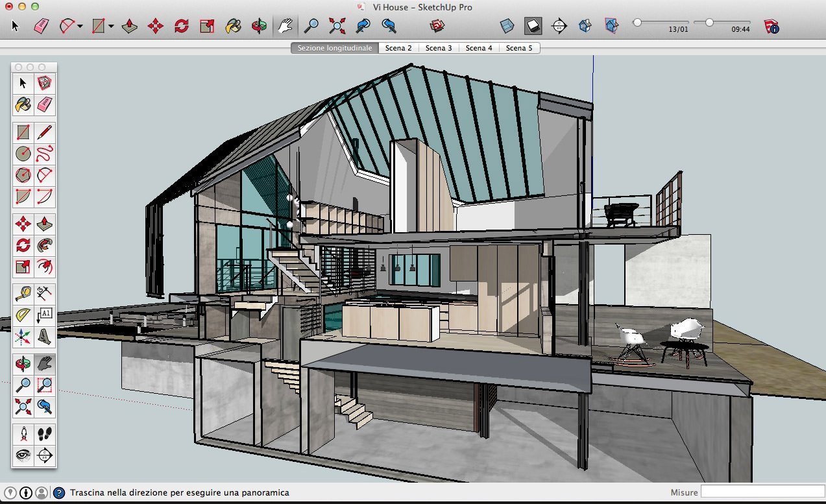826x504 pixels.
Task: Click the Make Component icon
Action: (45, 83)
